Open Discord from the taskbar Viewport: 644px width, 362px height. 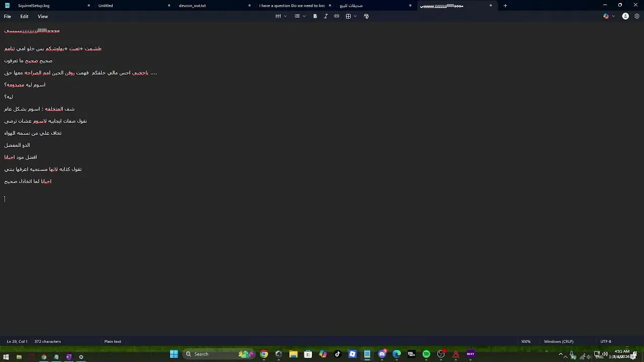tap(382, 354)
